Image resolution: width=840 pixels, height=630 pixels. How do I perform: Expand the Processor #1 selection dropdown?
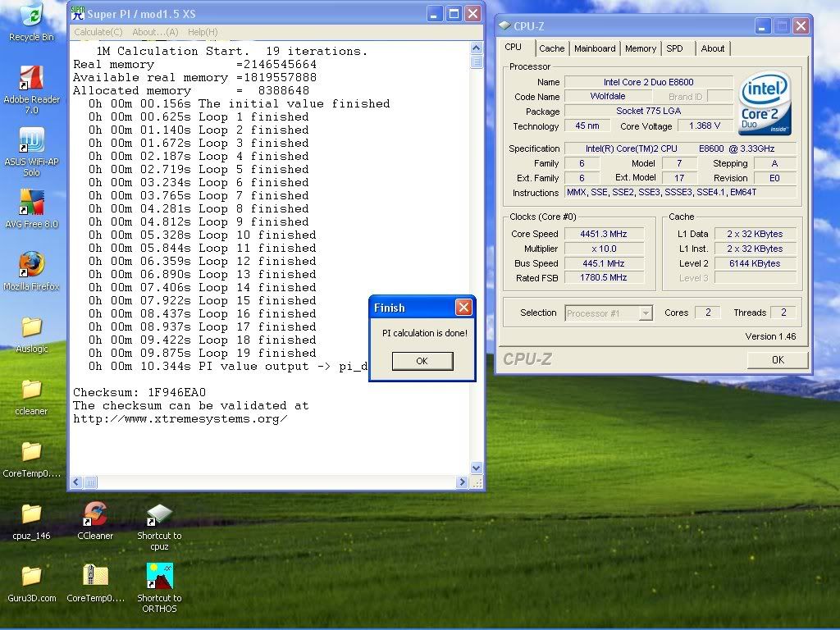646,313
